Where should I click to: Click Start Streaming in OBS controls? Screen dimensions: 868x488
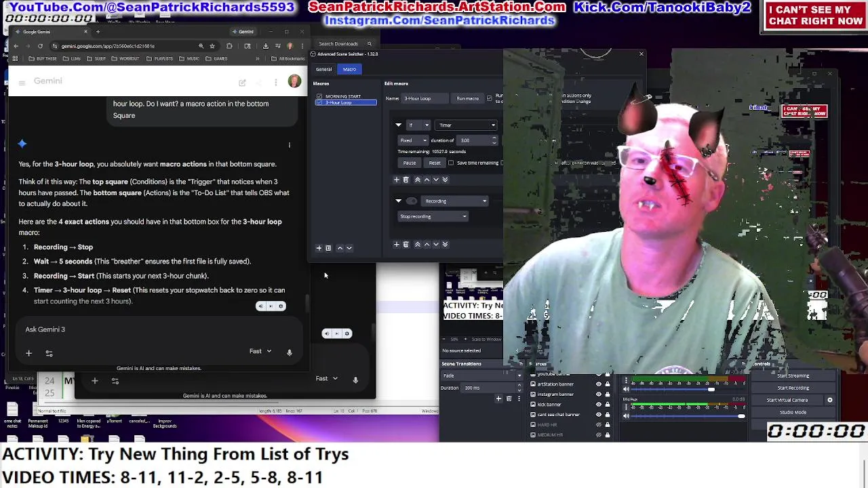tap(793, 376)
